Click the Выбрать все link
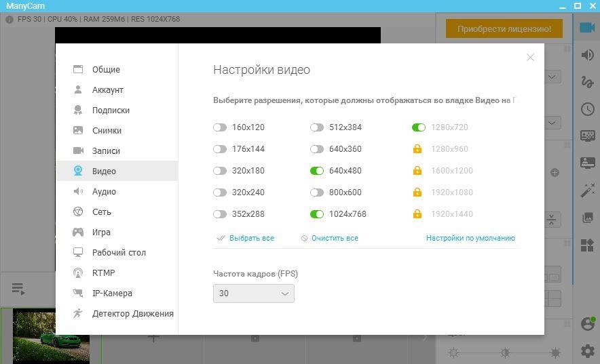600x364 pixels. (251, 238)
